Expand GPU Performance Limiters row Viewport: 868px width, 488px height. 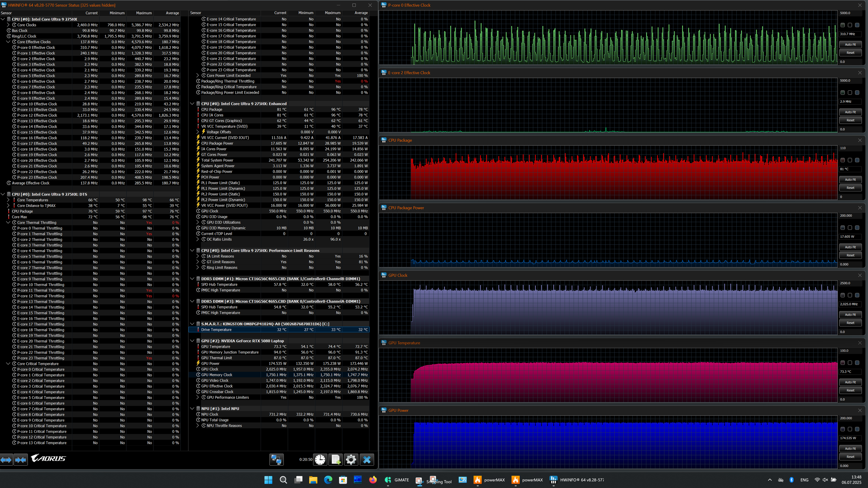tap(198, 398)
